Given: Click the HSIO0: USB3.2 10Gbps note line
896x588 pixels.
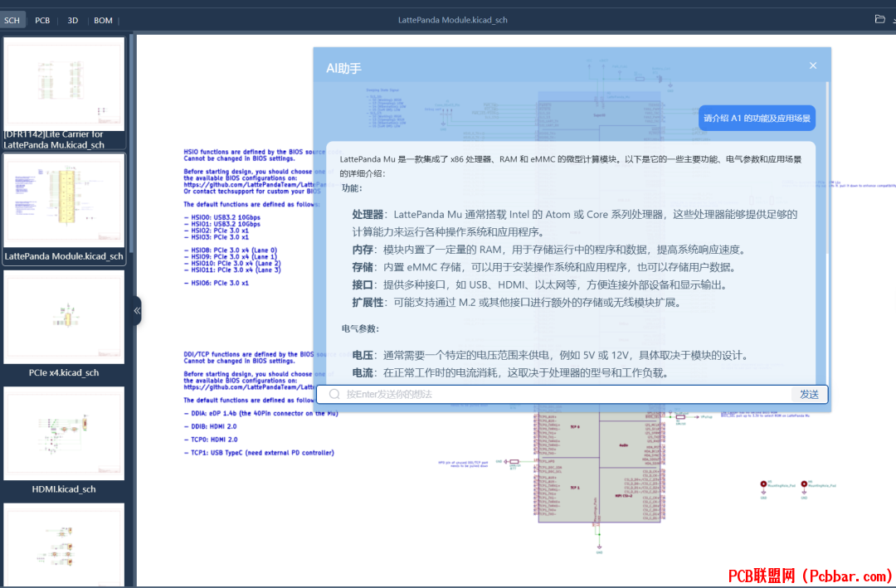Looking at the screenshot, I should pyautogui.click(x=222, y=218).
